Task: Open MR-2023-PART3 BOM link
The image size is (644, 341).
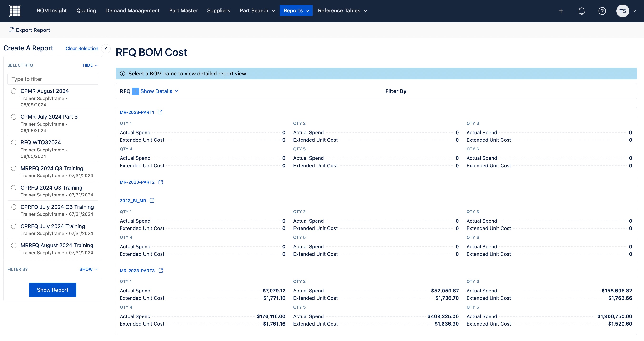Action: pyautogui.click(x=137, y=271)
